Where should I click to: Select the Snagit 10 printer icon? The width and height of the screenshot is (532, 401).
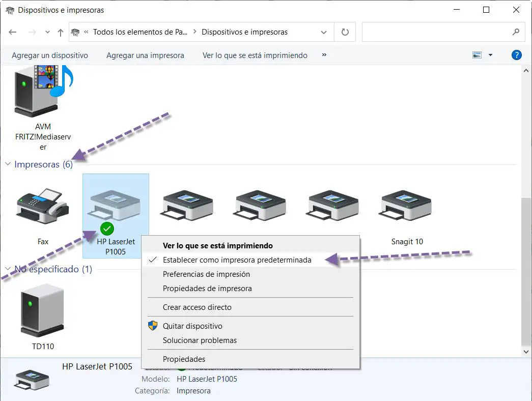coord(407,206)
